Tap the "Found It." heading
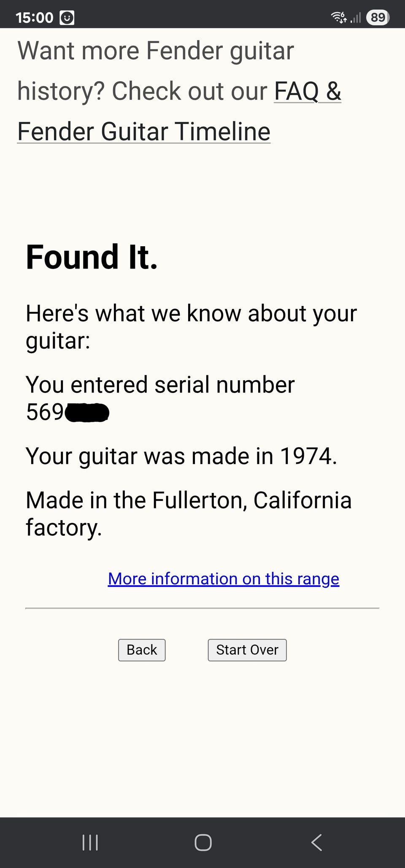This screenshot has width=405, height=868. (x=92, y=257)
